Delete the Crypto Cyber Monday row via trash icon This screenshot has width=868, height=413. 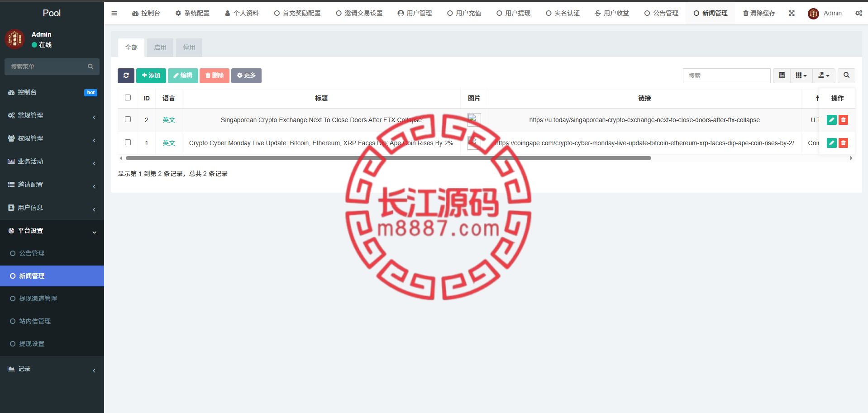coord(843,143)
